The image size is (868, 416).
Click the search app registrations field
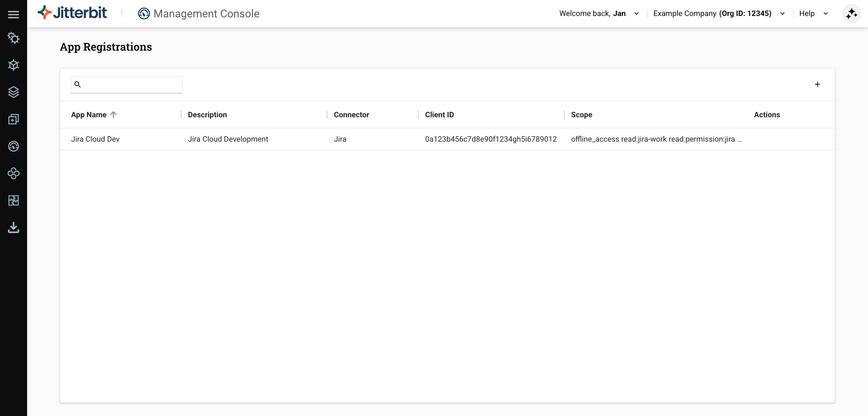coord(131,84)
